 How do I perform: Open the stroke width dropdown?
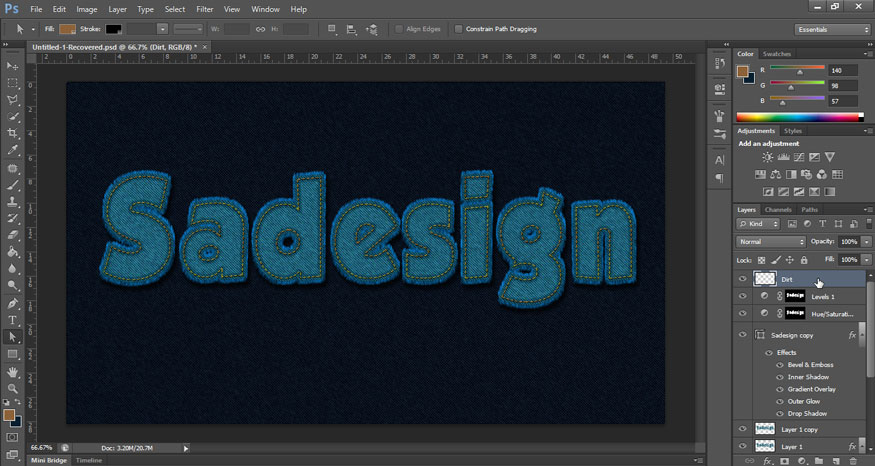(162, 29)
